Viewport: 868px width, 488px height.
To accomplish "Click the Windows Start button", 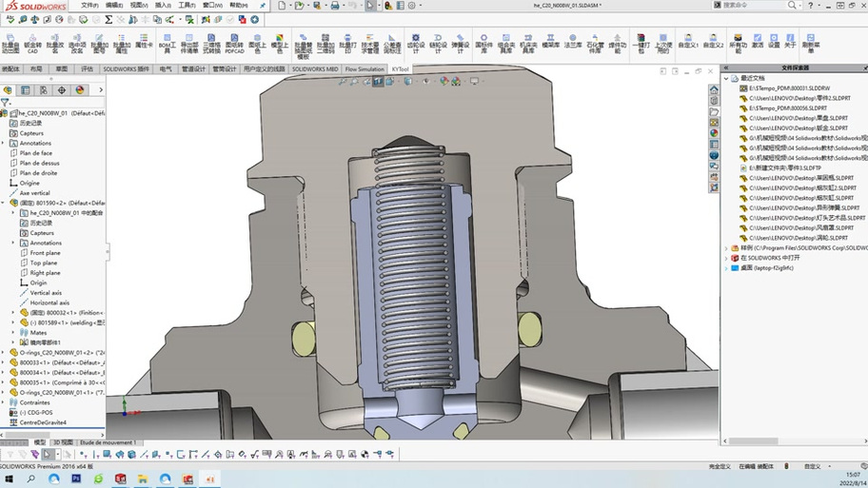I will [x=9, y=479].
